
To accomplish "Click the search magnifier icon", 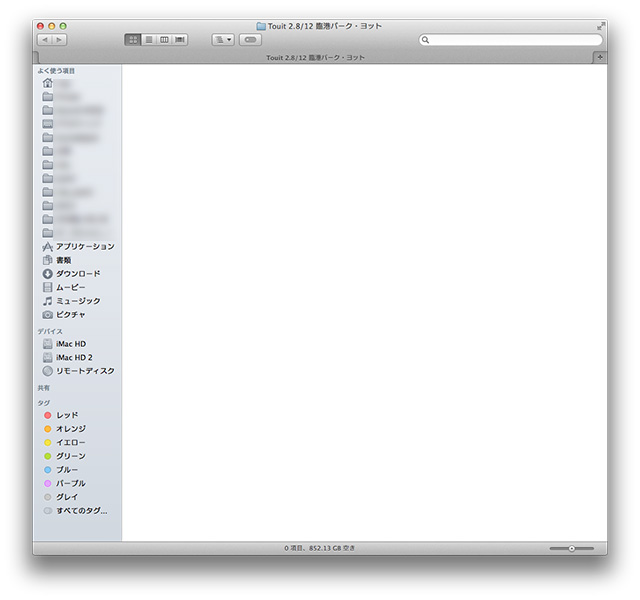I will (425, 40).
